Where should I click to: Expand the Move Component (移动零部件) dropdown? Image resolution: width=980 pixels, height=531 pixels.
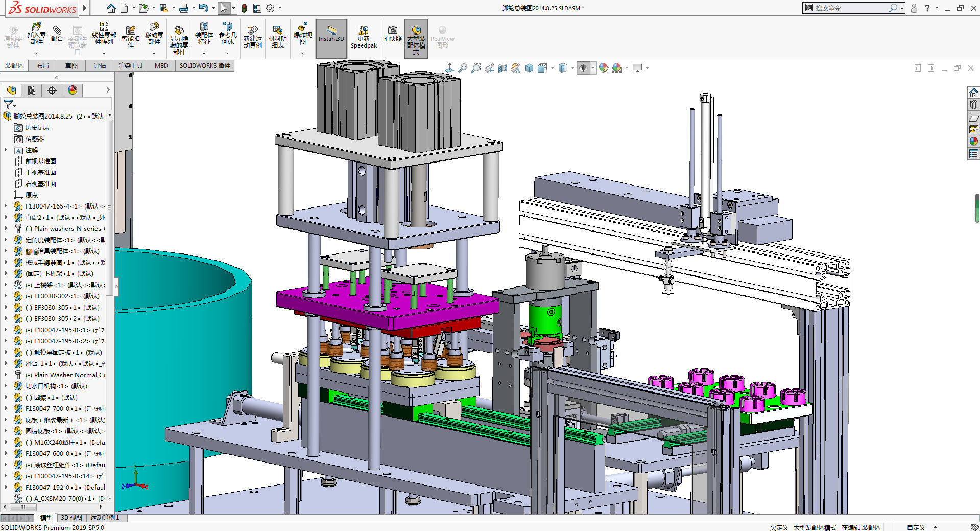pos(154,53)
